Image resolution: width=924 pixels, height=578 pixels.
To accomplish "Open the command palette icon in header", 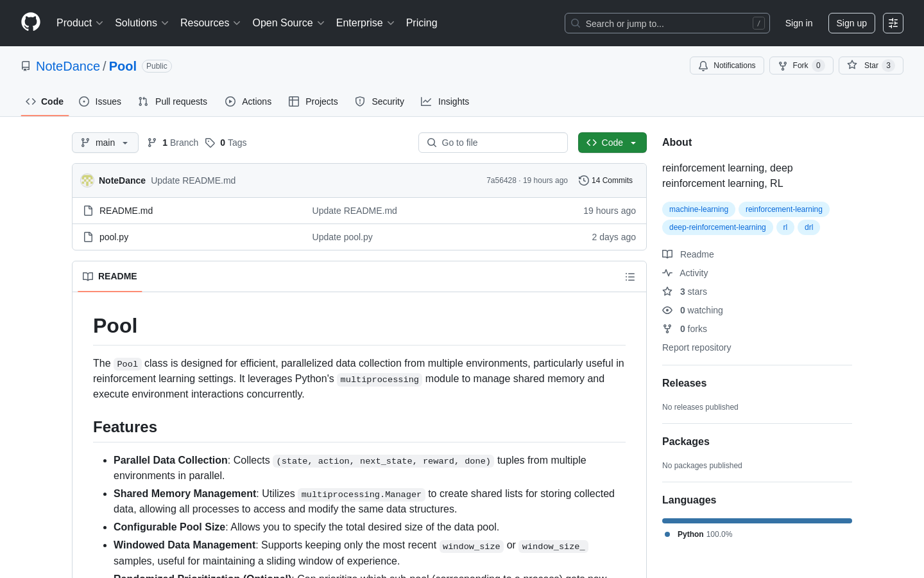I will [x=893, y=23].
